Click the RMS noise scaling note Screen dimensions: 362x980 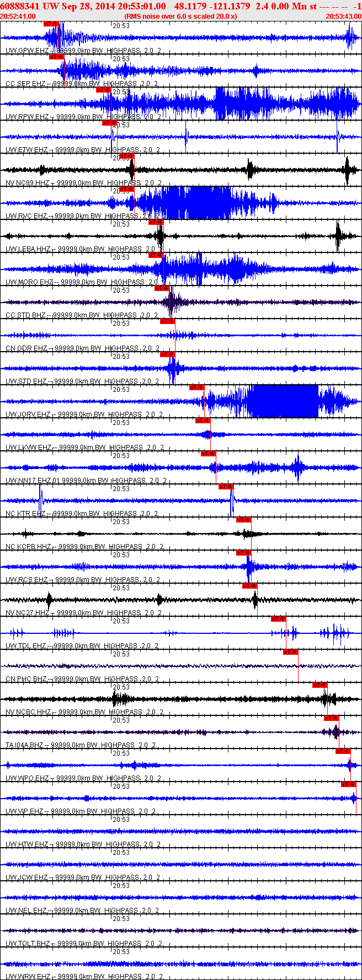tap(180, 17)
